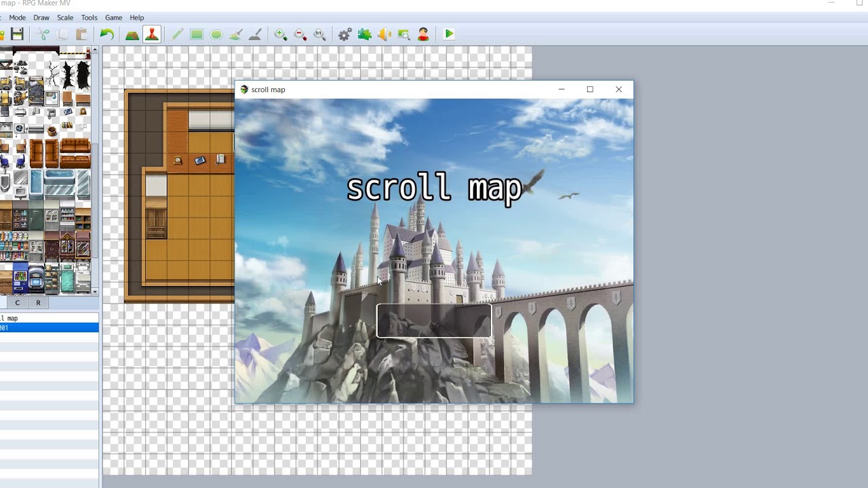868x488 pixels.
Task: Select the Rectangle drawing tool
Action: pyautogui.click(x=197, y=34)
